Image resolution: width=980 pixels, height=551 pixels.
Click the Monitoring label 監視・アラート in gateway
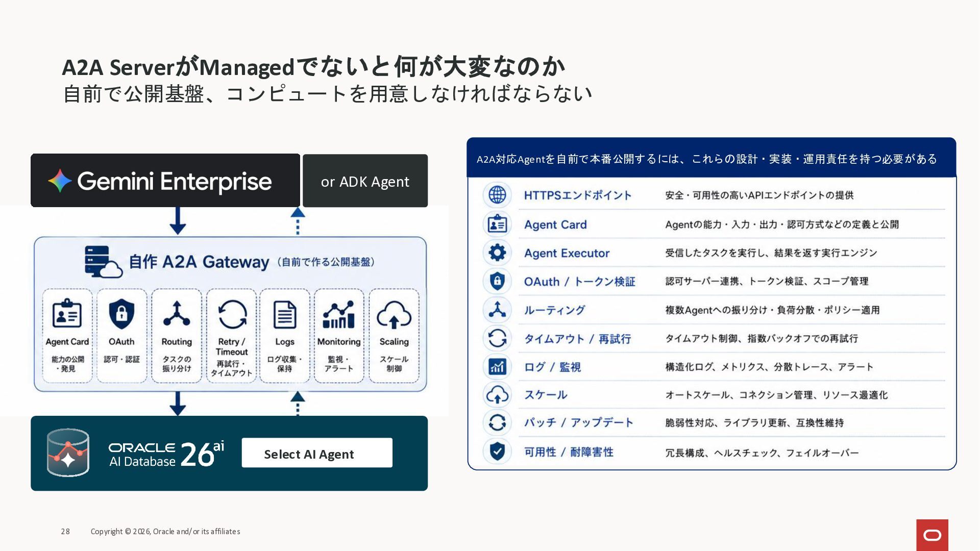[339, 364]
